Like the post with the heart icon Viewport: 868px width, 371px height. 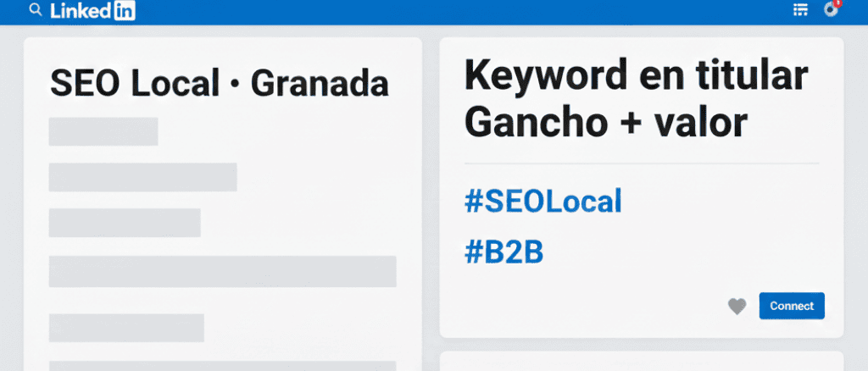737,307
